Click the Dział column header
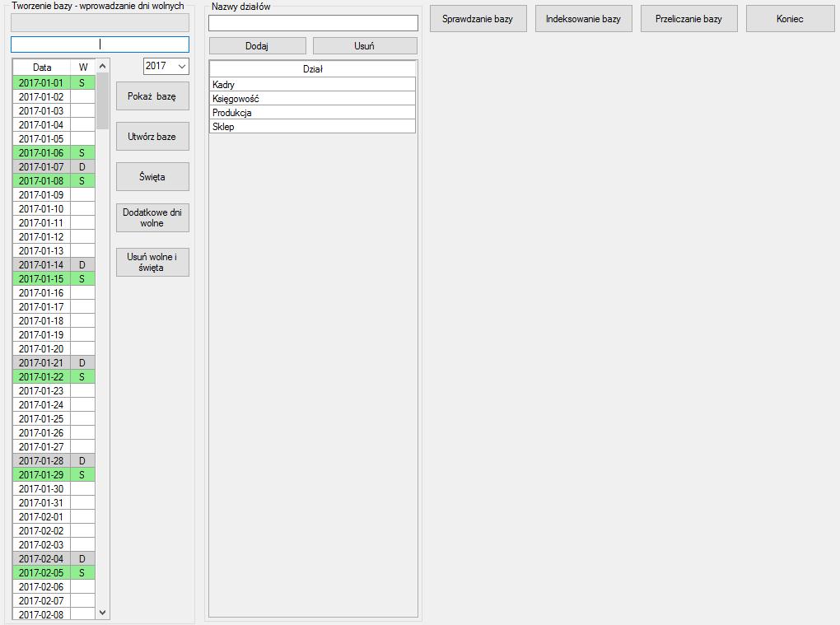This screenshot has width=840, height=625. pos(312,69)
